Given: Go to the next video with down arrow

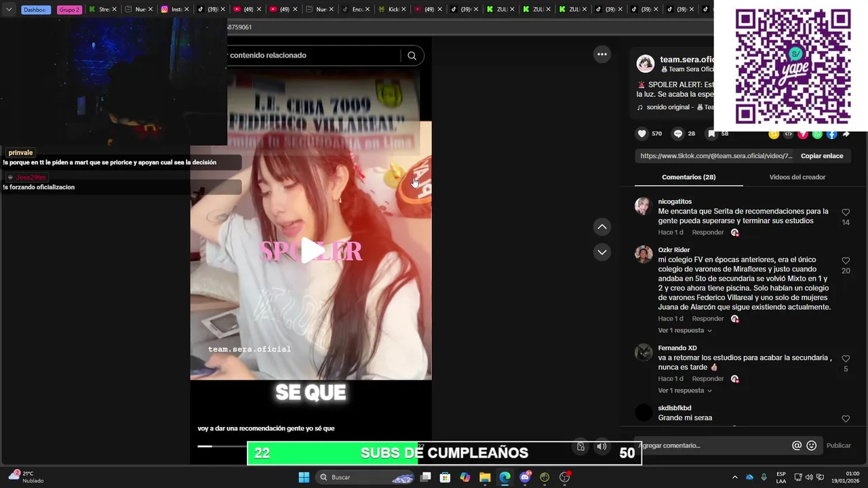Looking at the screenshot, I should 601,252.
